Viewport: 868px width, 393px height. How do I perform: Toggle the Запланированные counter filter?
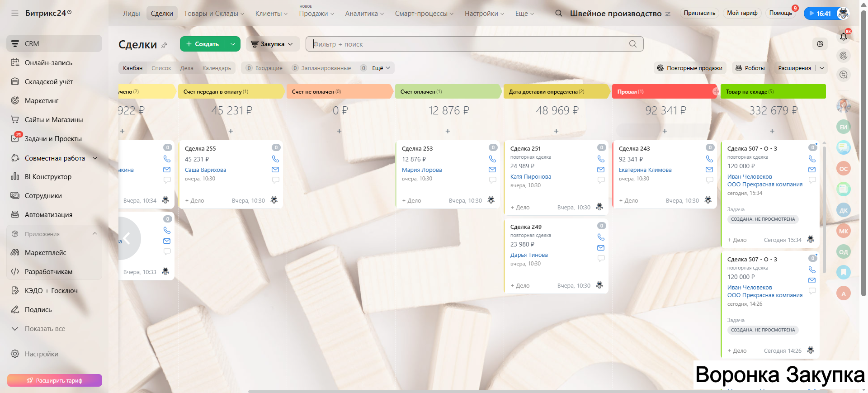tap(321, 68)
